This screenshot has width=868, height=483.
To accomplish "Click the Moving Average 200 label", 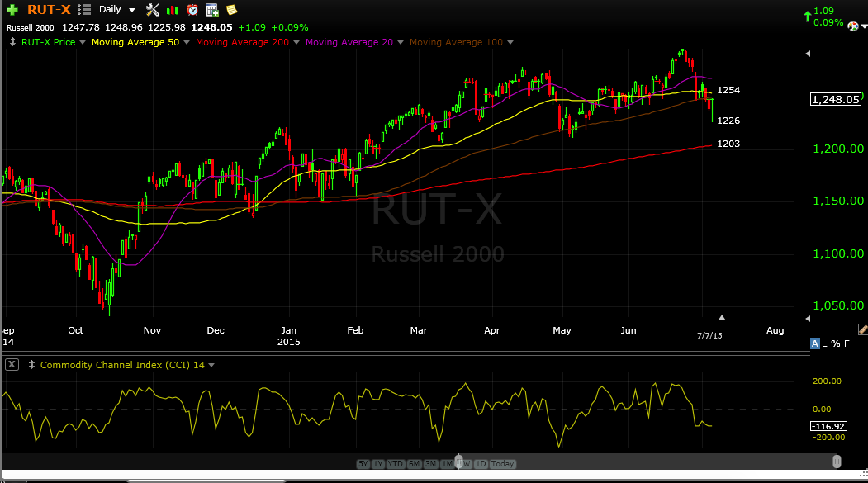I will click(x=242, y=42).
